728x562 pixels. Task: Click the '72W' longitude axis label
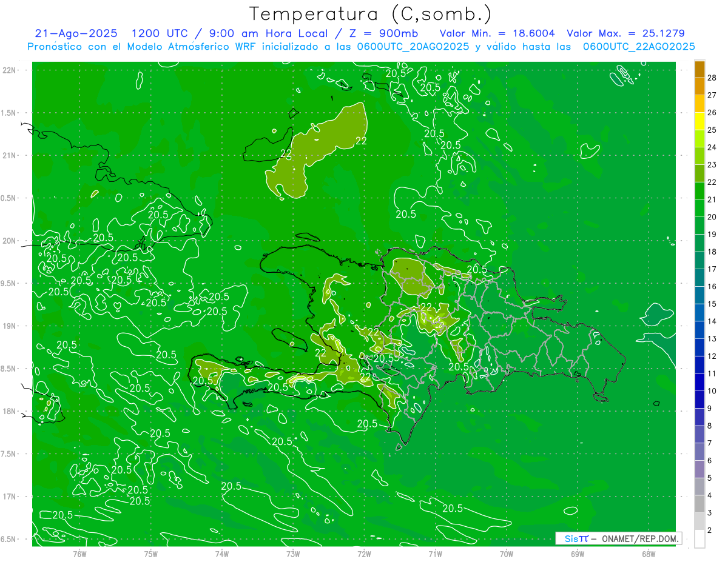click(364, 554)
